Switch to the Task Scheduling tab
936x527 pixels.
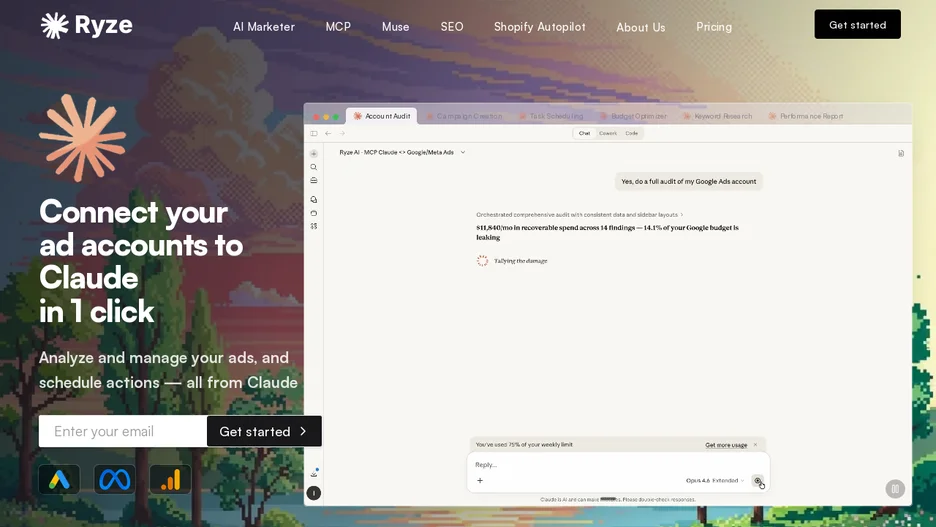click(x=551, y=116)
